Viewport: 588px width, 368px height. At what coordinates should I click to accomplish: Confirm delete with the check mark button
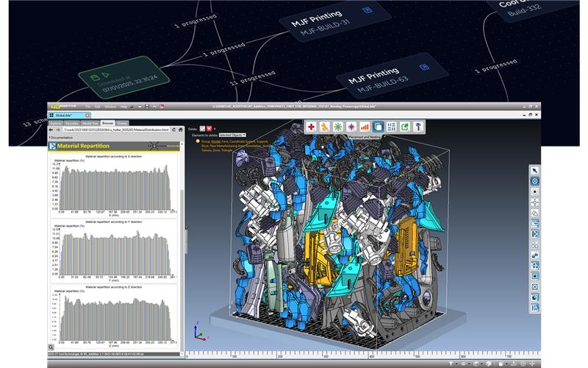[x=201, y=127]
